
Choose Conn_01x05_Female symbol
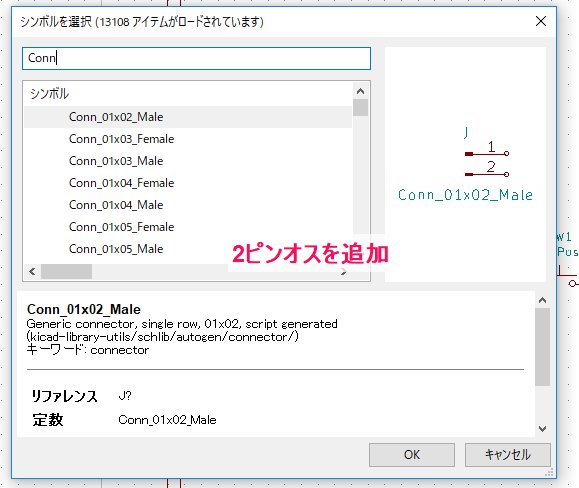(x=188, y=227)
